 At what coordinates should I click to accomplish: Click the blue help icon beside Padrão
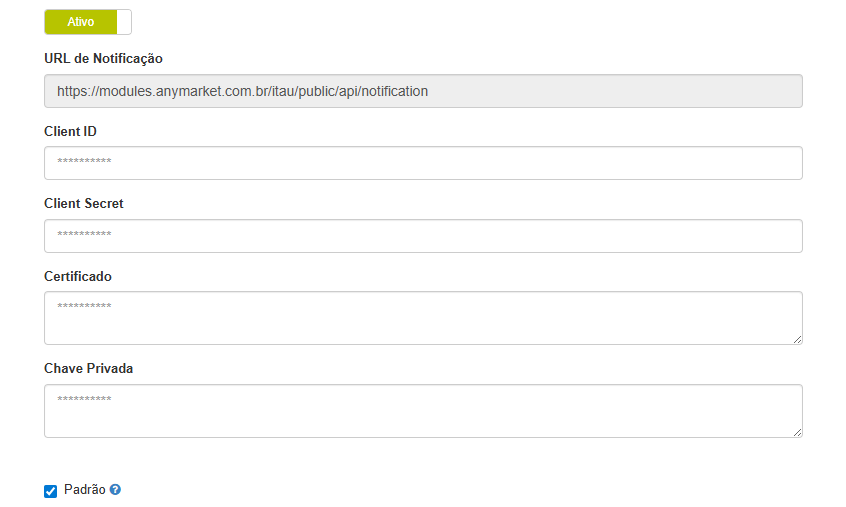click(115, 490)
